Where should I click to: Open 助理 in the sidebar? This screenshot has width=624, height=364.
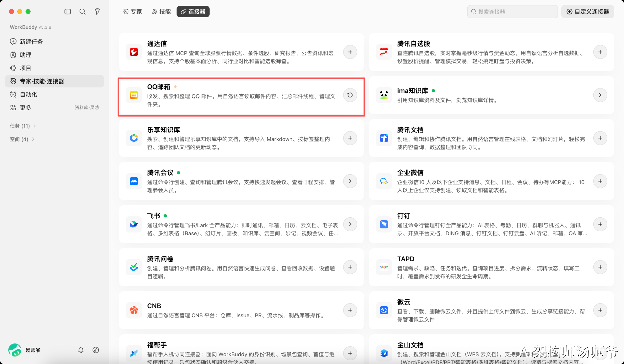coord(54,55)
